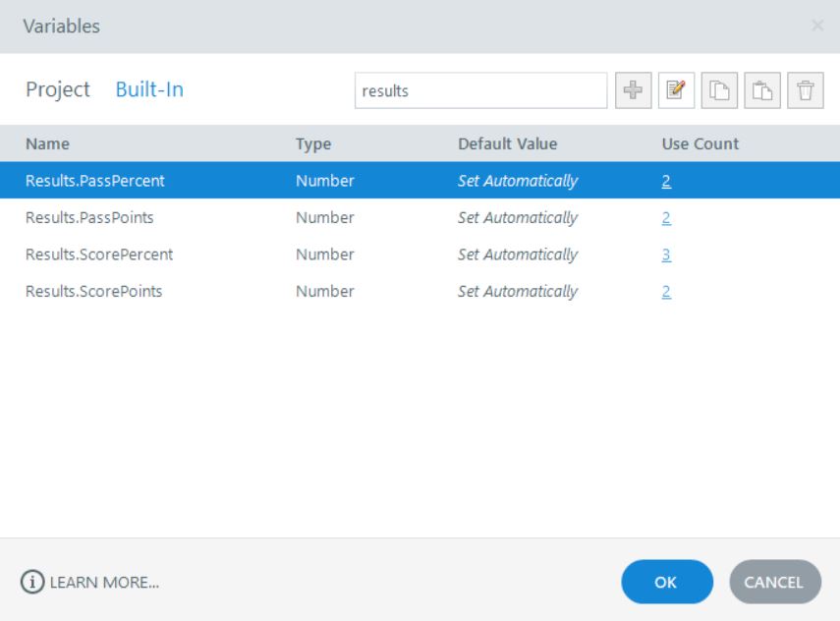Click the add new variable plus icon
The image size is (840, 621).
click(x=632, y=89)
